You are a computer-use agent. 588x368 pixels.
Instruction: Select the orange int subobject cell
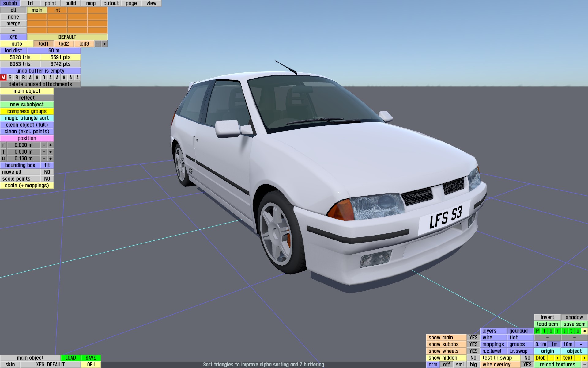[57, 10]
